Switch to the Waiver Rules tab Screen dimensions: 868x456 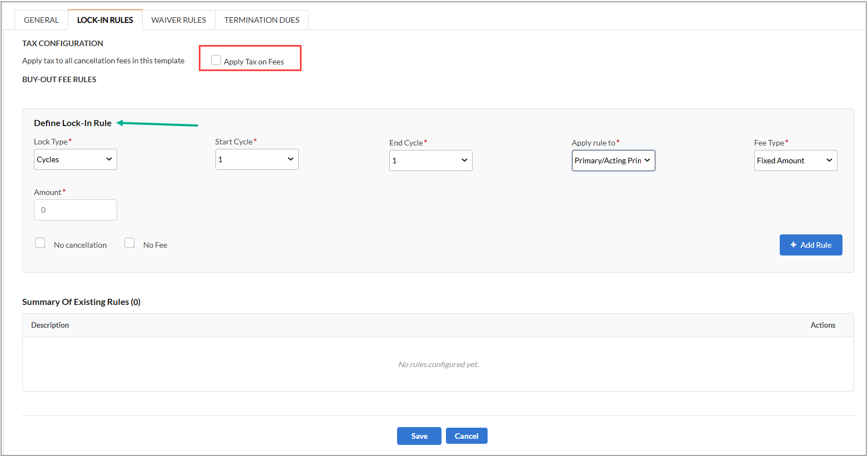[x=178, y=20]
